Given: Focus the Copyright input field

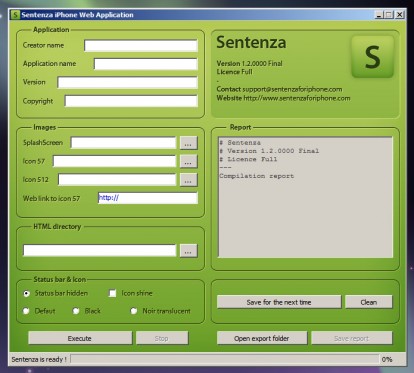Looking at the screenshot, I should click(131, 101).
